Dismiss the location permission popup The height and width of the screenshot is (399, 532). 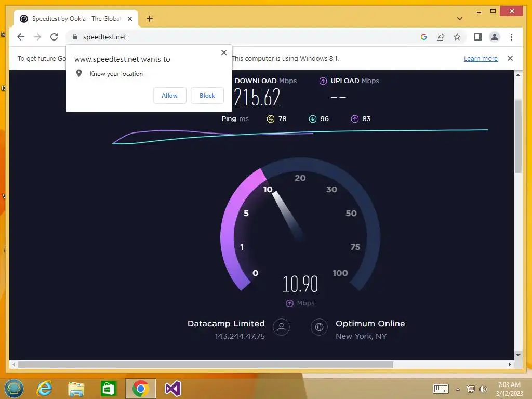tap(223, 52)
